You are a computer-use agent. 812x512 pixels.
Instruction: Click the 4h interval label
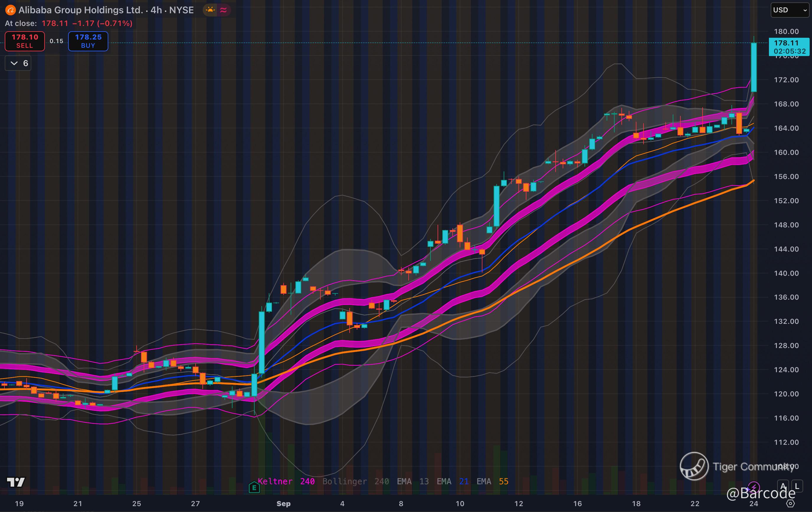point(156,10)
